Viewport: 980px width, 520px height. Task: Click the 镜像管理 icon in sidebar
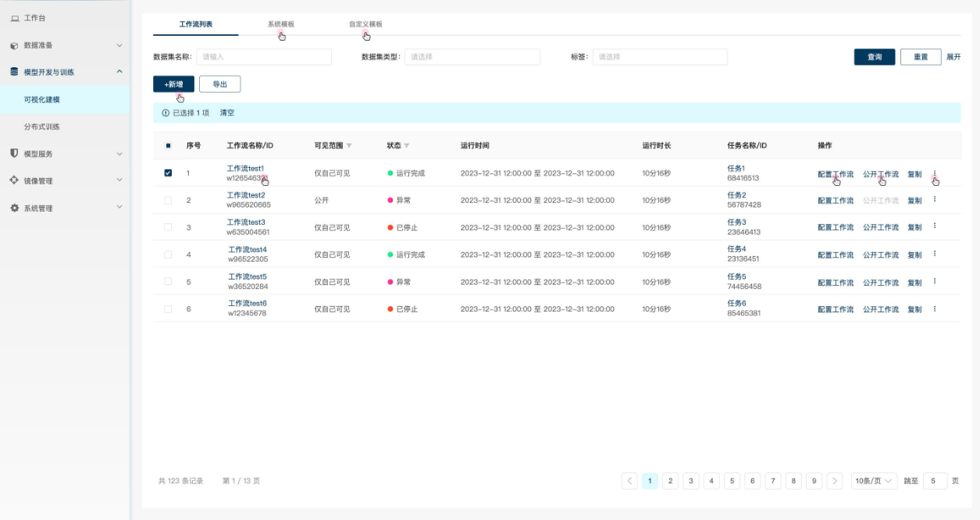(x=14, y=180)
